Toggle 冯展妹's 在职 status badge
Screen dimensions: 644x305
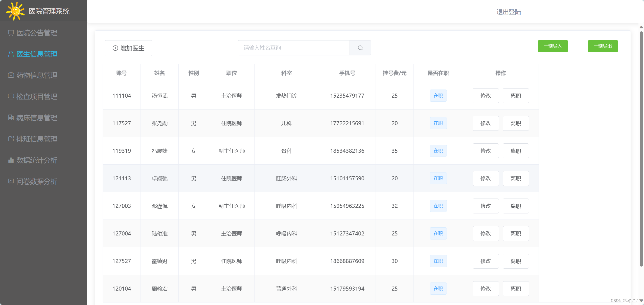click(438, 151)
